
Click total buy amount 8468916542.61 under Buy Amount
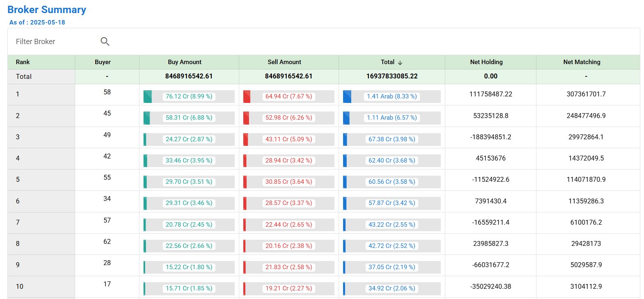click(x=189, y=76)
